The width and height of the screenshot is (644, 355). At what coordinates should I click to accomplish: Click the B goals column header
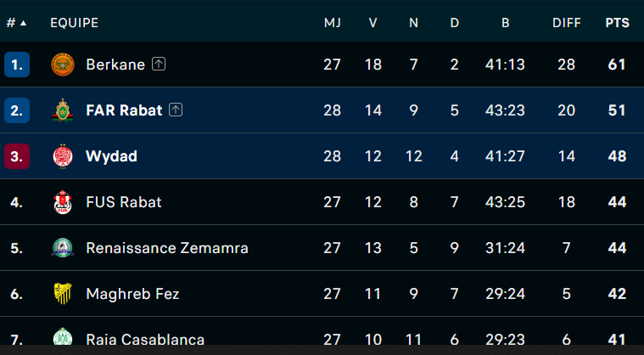coord(505,23)
